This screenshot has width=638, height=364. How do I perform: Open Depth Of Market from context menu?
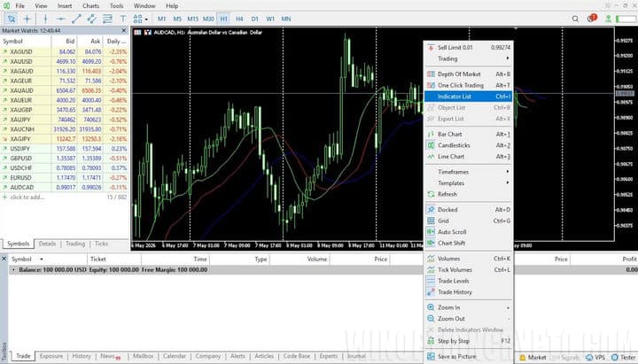(x=469, y=74)
